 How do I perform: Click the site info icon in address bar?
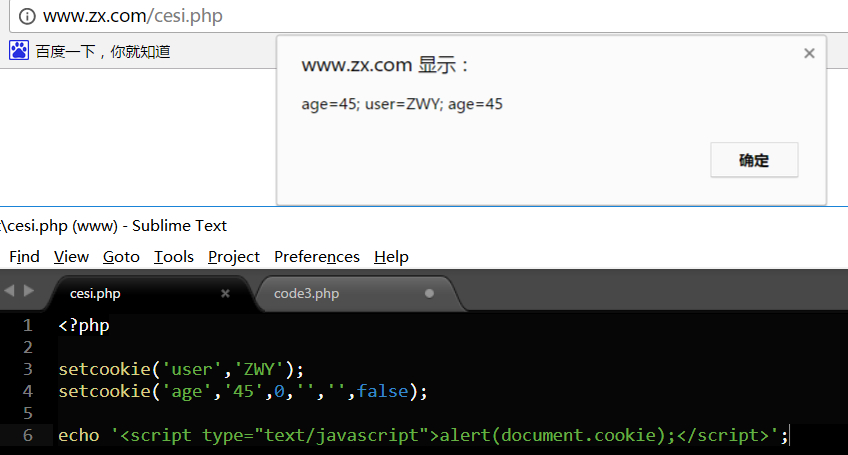pos(27,16)
